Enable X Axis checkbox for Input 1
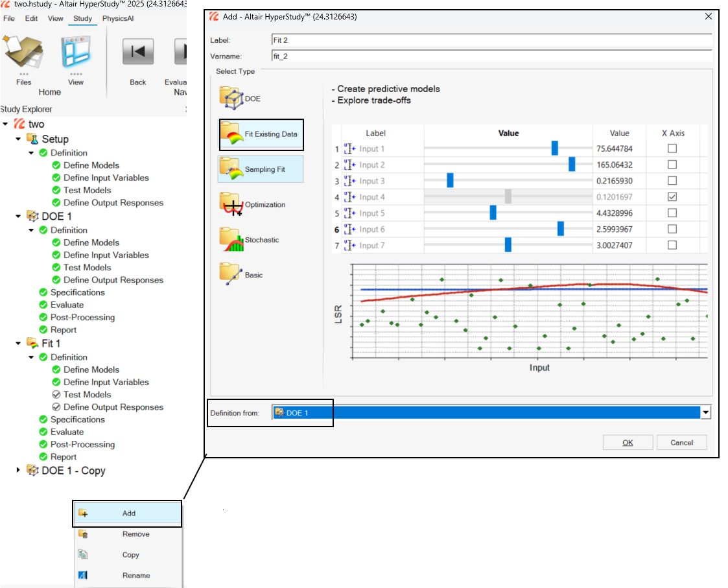This screenshot has height=588, width=728. [672, 148]
